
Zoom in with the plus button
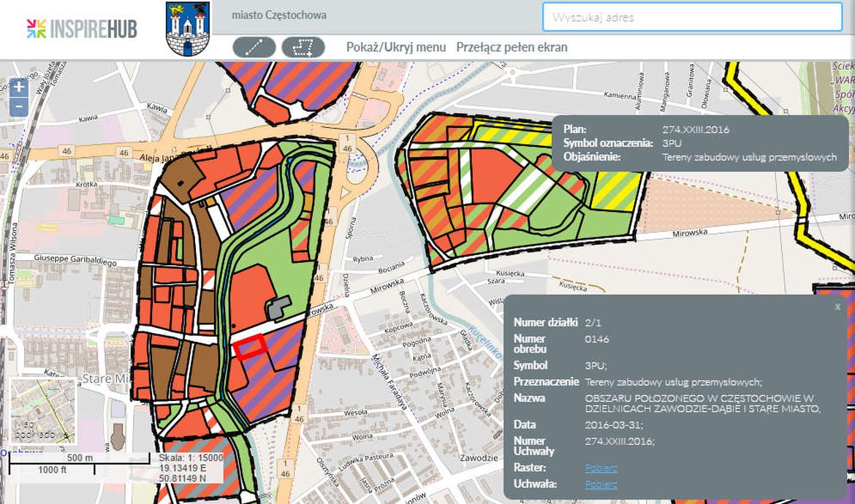(x=19, y=88)
